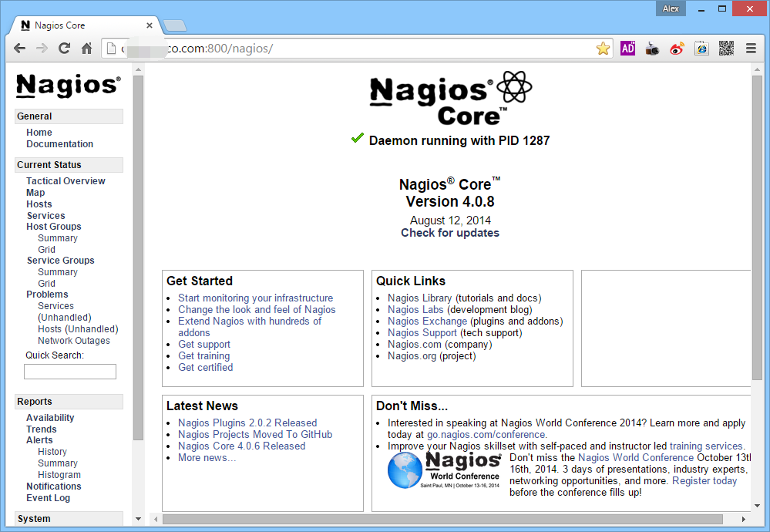Click the Alex profile button
The image size is (770, 532).
click(671, 8)
